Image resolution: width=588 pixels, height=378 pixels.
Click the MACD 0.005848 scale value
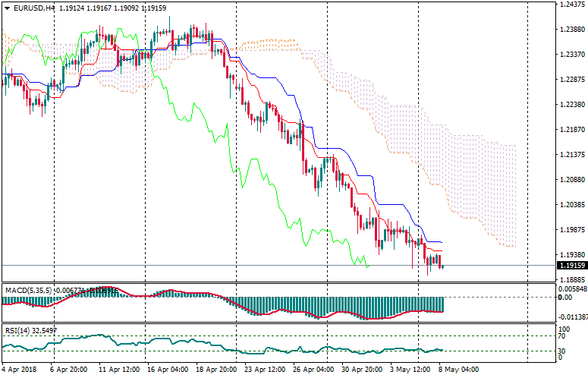pos(571,289)
